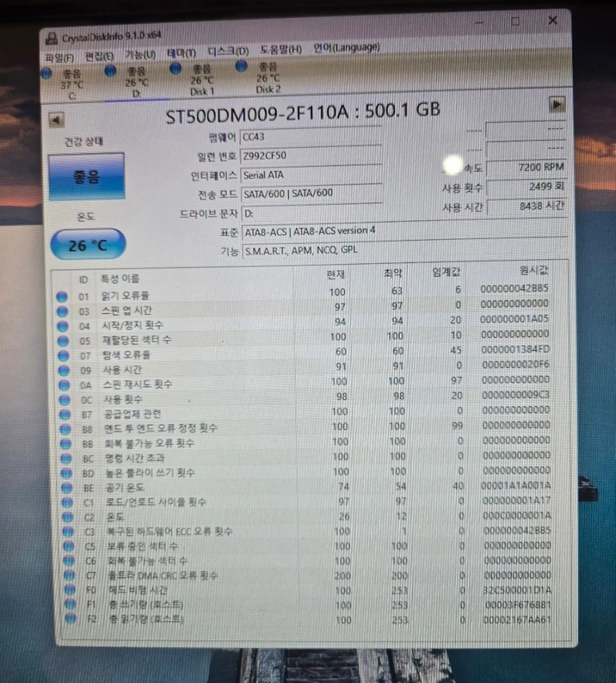Click the power-on count 2499 회 field
This screenshot has height=683, width=616.
pos(526,187)
